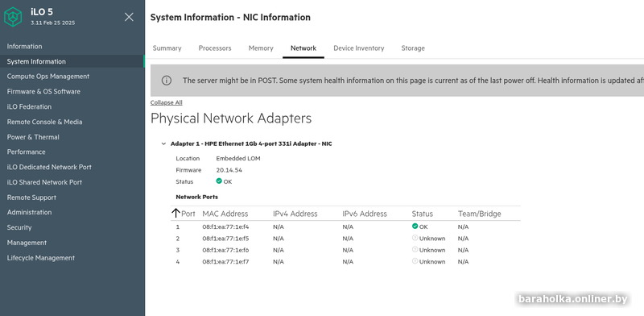
Task: Select MAC address 08:f1:ea:77:1e:f4
Action: (225, 227)
